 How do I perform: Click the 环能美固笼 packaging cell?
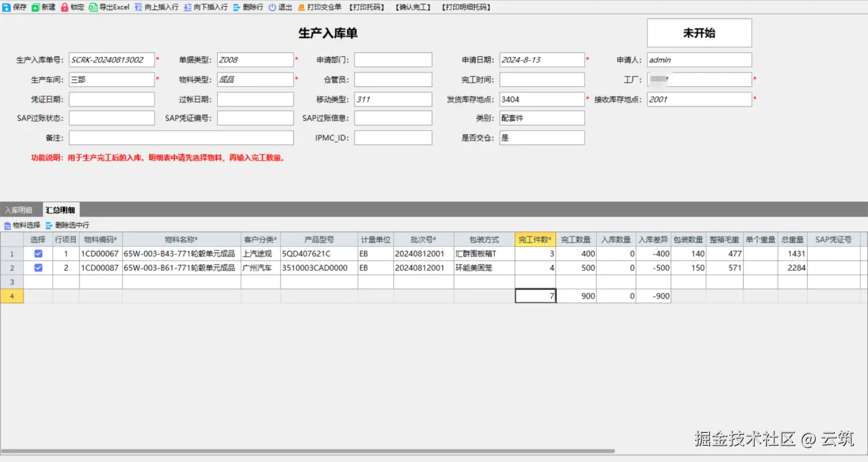coord(484,268)
